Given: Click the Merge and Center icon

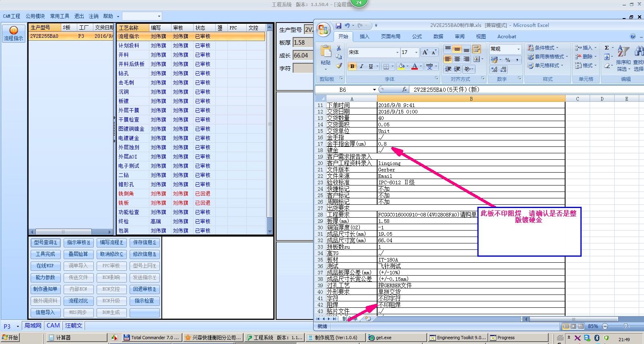Looking at the screenshot, I should tap(477, 59).
